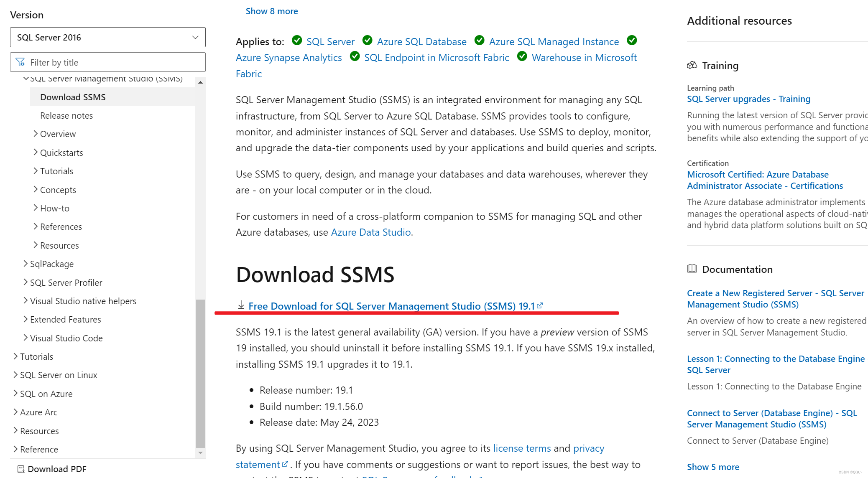Click the Documentation book icon
Screen dimensions: 868x478
pos(692,269)
